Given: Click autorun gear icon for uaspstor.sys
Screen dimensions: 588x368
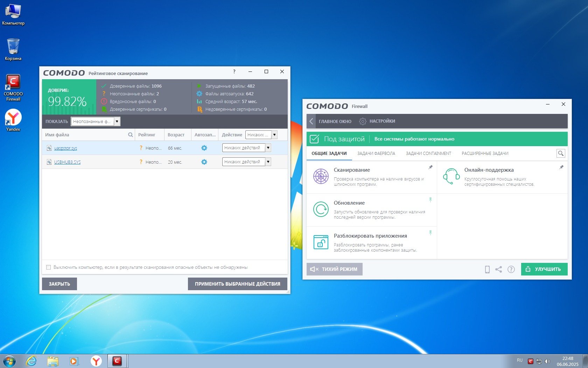Looking at the screenshot, I should coord(204,148).
